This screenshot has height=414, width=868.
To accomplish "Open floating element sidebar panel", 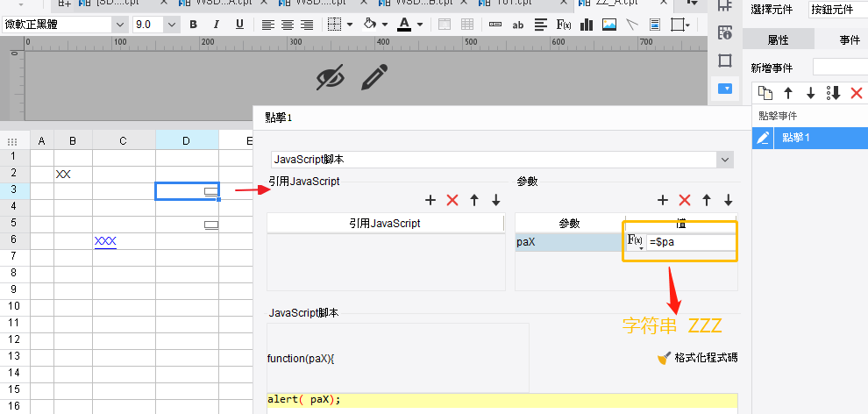I will [725, 61].
